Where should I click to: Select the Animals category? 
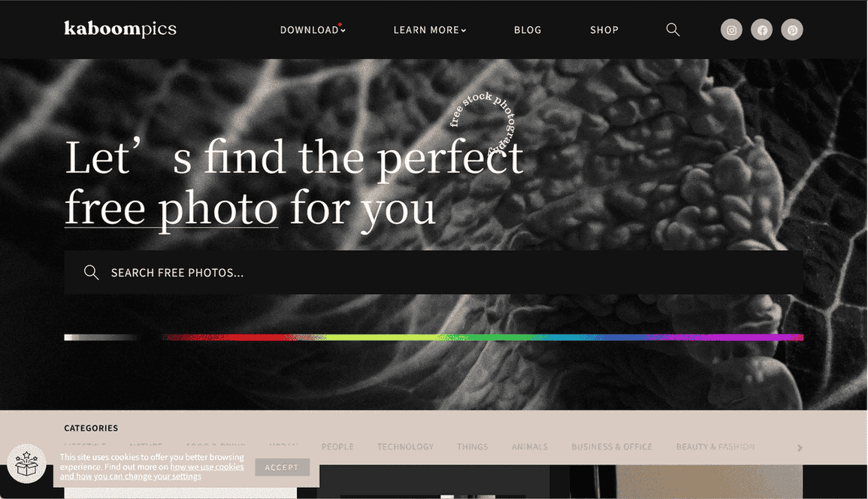(x=530, y=446)
